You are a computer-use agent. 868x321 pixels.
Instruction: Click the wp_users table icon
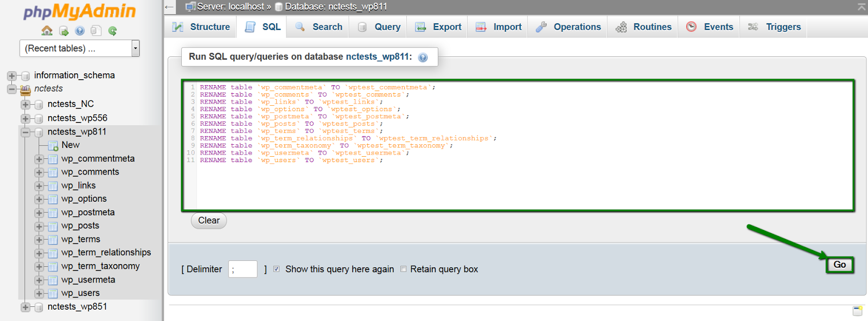[x=53, y=293]
